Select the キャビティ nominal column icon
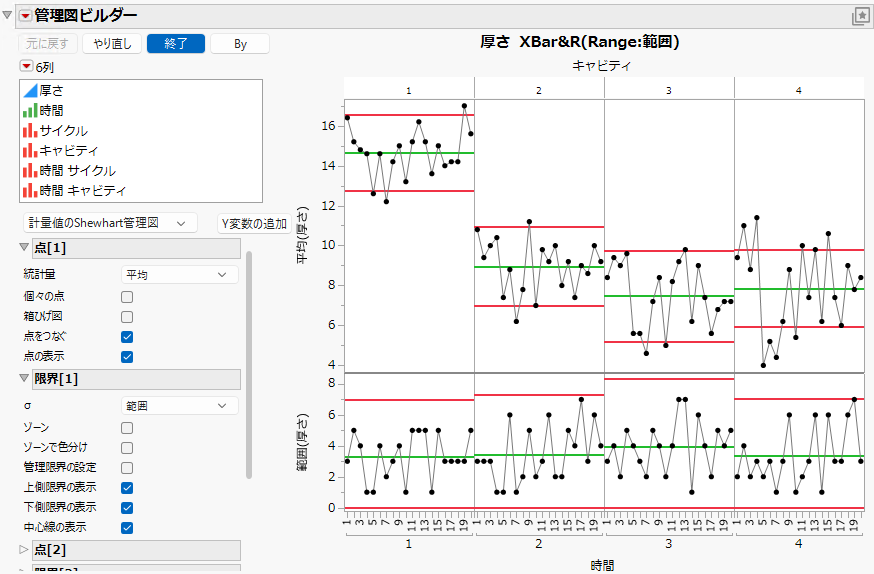The image size is (874, 574). pyautogui.click(x=30, y=150)
